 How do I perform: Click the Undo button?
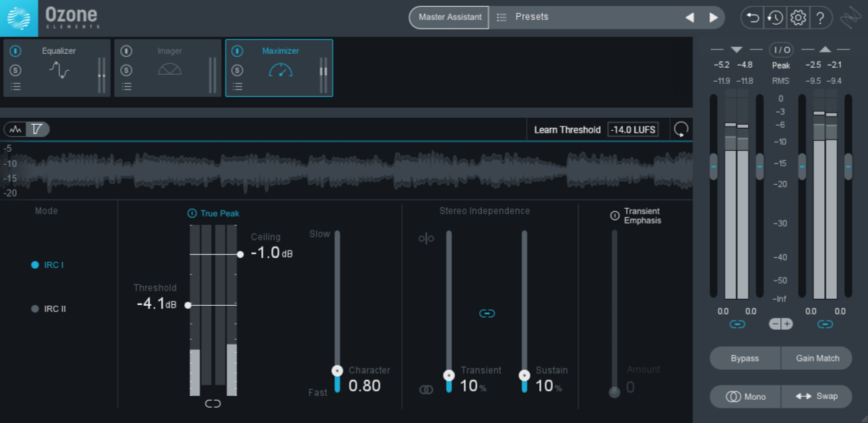pos(753,18)
